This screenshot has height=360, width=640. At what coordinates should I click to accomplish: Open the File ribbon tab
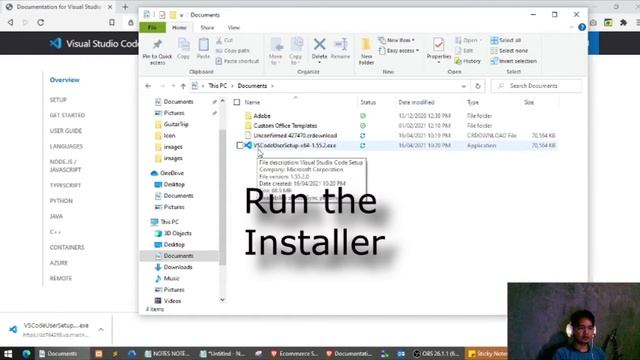tap(152, 27)
